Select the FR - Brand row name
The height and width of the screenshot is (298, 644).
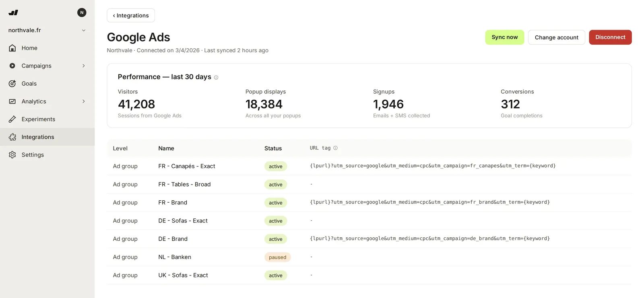point(173,202)
